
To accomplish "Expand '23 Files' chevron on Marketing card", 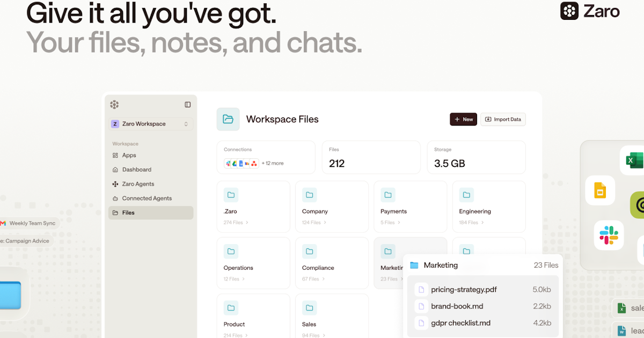I will 401,279.
